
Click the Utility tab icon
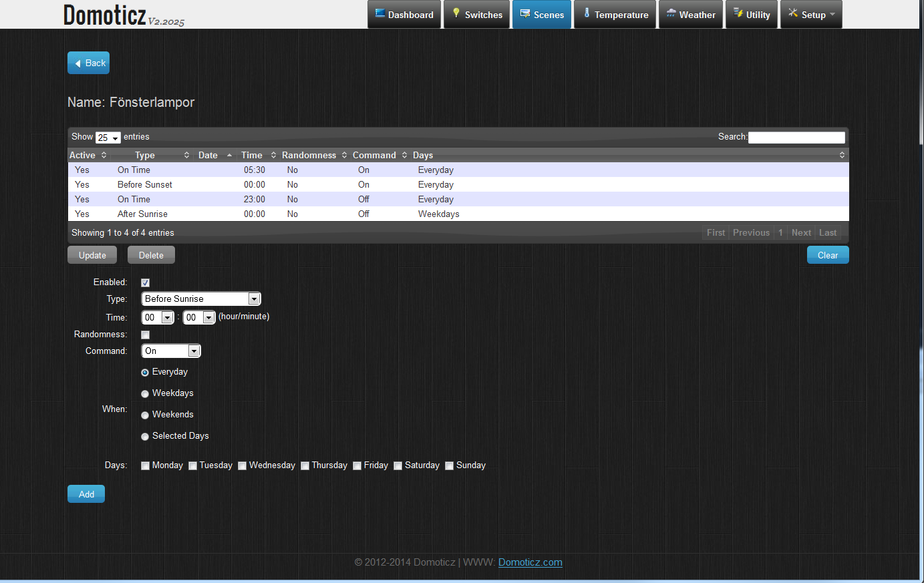(738, 13)
